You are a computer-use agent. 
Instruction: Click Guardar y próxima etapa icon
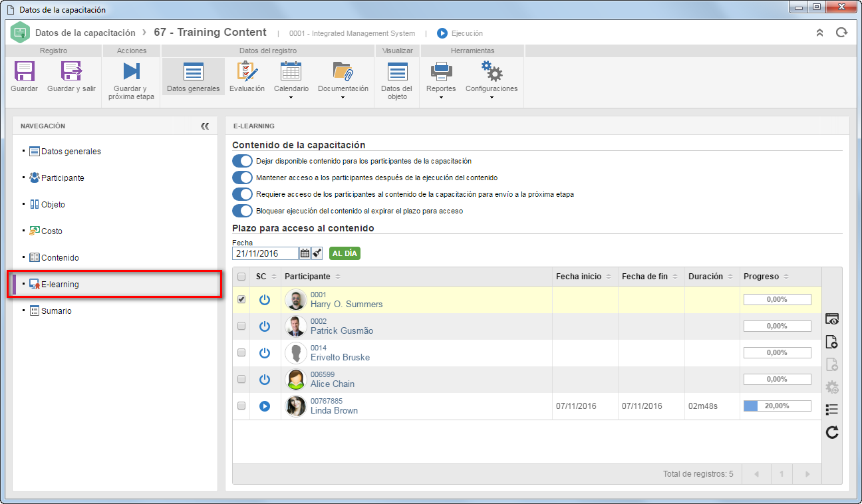click(131, 72)
